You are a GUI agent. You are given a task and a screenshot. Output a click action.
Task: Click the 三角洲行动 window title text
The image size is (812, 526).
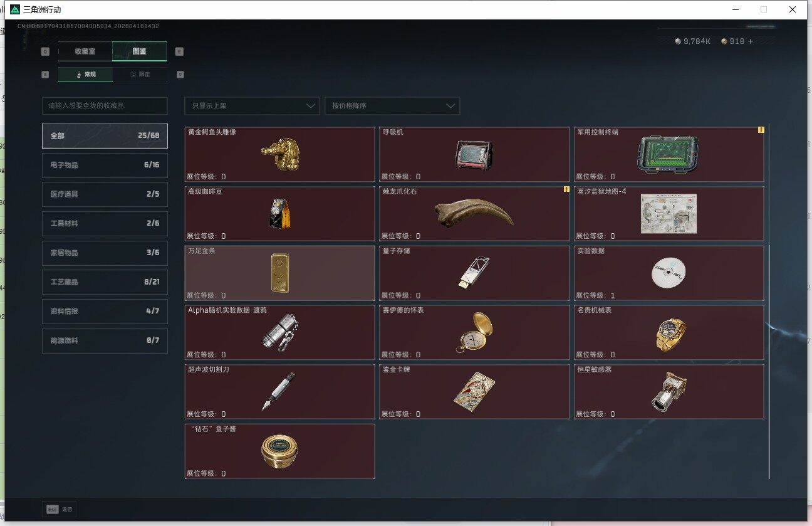click(x=42, y=10)
